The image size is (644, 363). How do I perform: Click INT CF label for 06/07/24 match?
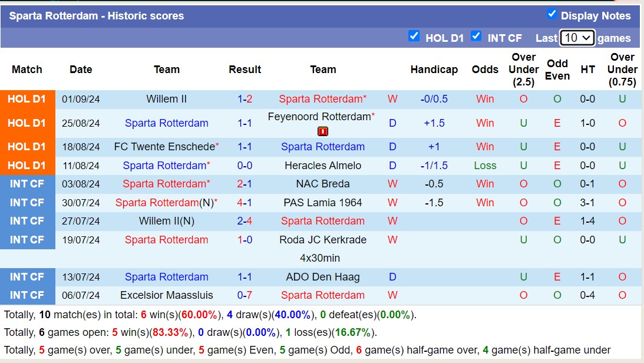(x=27, y=295)
